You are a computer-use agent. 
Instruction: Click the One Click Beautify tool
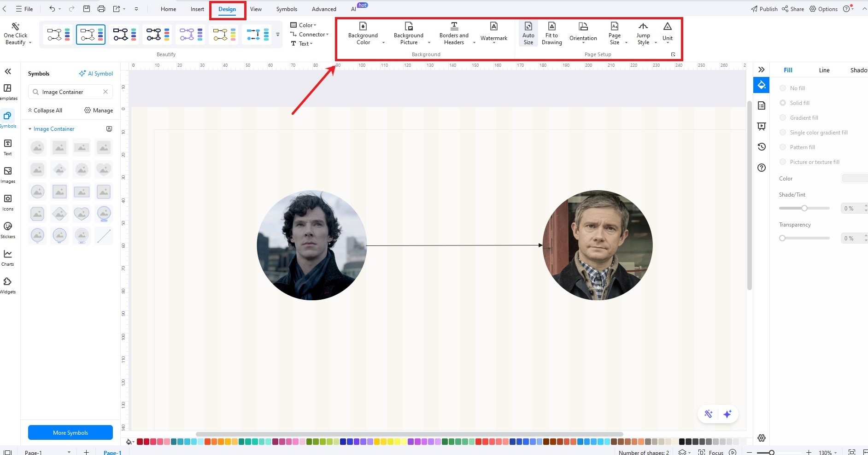click(17, 34)
